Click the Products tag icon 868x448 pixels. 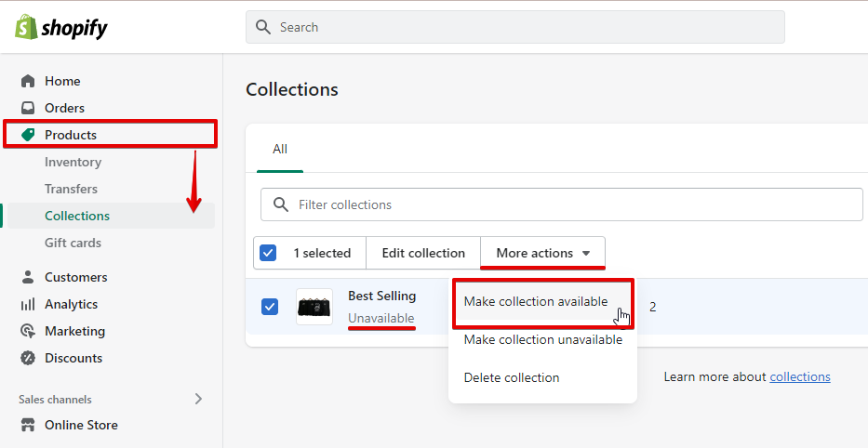pos(28,135)
